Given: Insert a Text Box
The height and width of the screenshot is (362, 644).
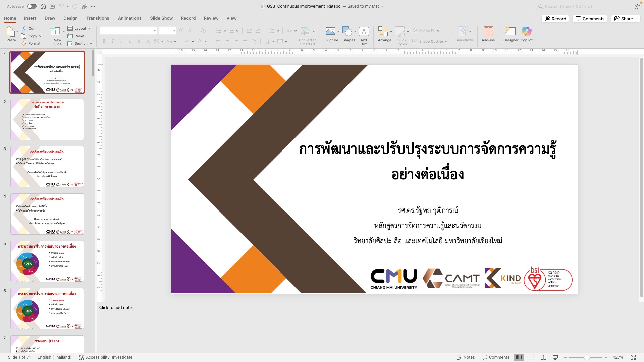Looking at the screenshot, I should 364,32.
